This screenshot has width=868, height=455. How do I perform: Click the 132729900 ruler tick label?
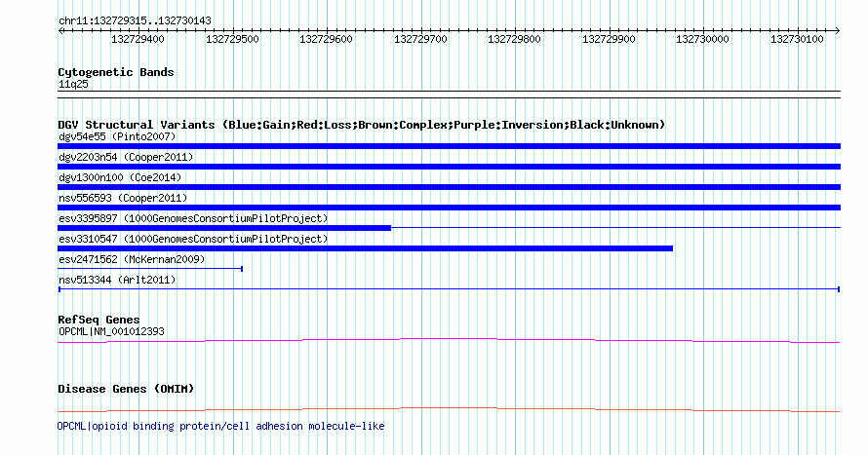click(609, 39)
